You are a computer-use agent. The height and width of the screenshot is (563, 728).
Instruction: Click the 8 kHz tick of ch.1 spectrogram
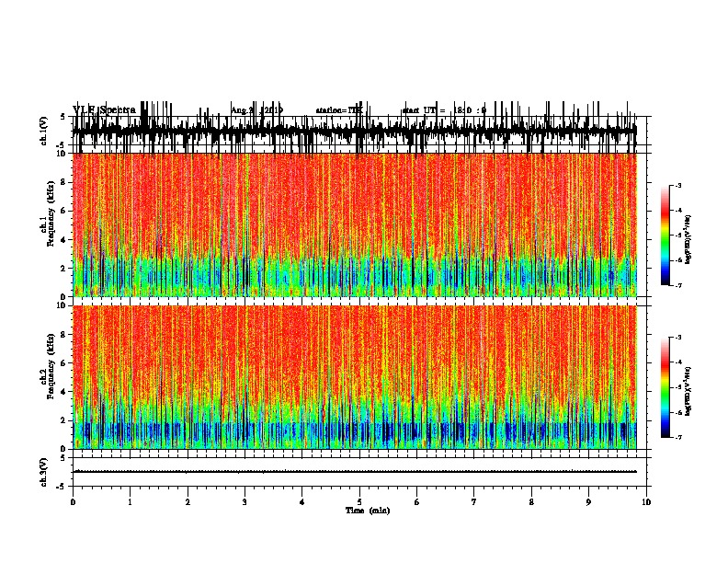click(63, 182)
